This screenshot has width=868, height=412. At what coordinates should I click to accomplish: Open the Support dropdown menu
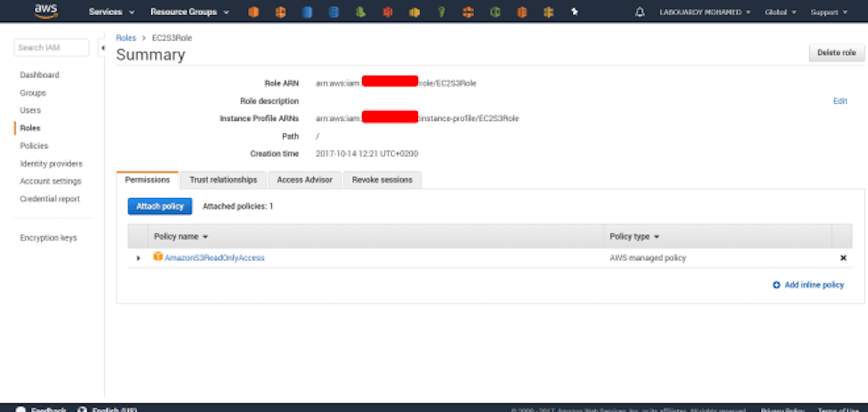pyautogui.click(x=828, y=12)
